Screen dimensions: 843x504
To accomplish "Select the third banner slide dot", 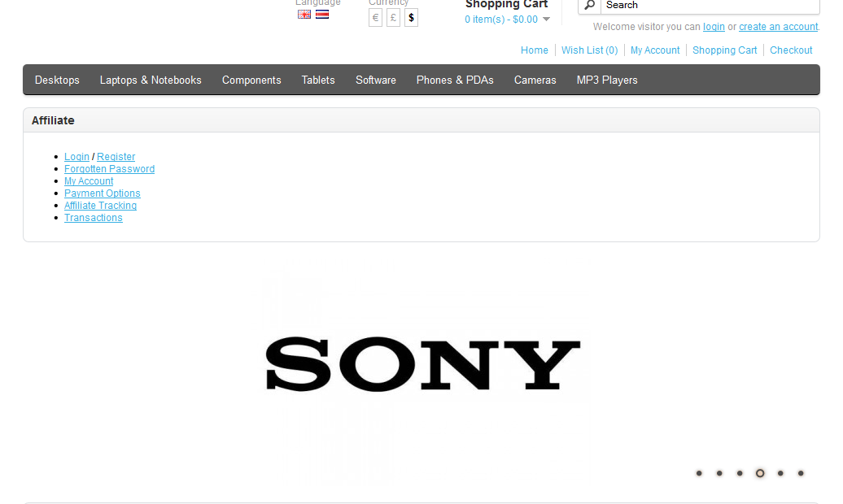I will click(740, 473).
